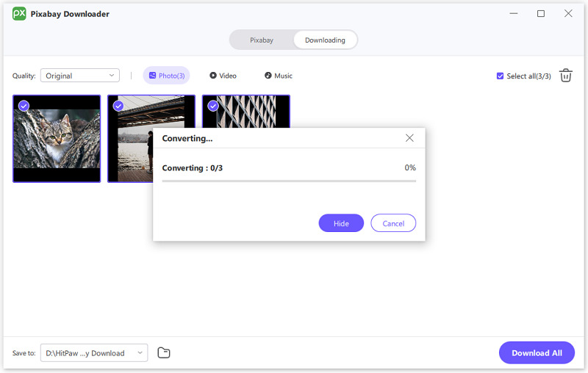Click the Converting : 0/3 status text
The image size is (588, 373).
[192, 167]
